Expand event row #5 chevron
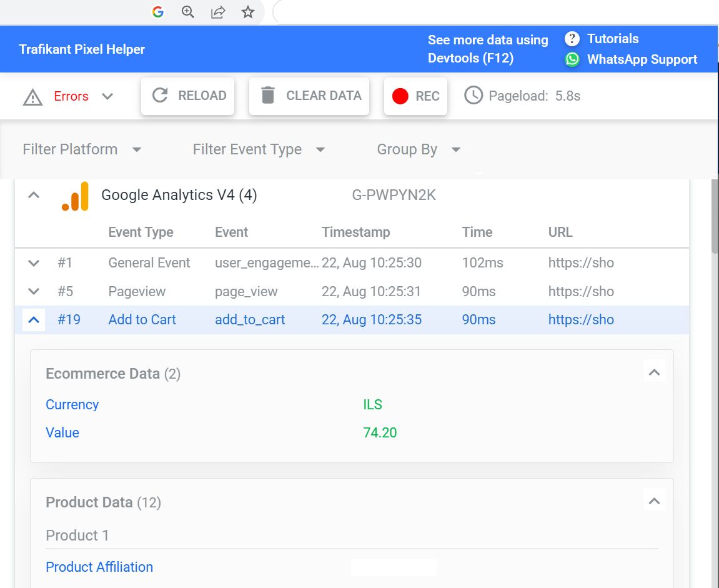Image resolution: width=719 pixels, height=588 pixels. 34,292
